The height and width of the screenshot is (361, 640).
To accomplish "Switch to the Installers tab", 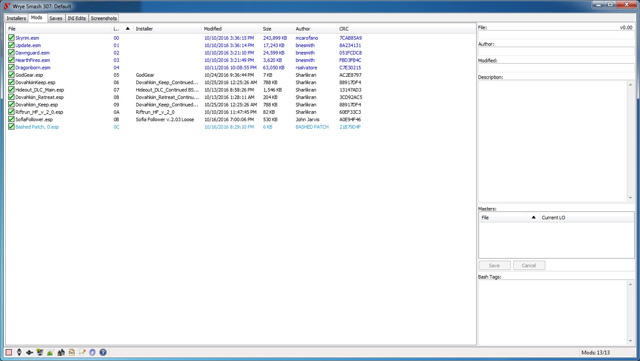I will (x=16, y=18).
